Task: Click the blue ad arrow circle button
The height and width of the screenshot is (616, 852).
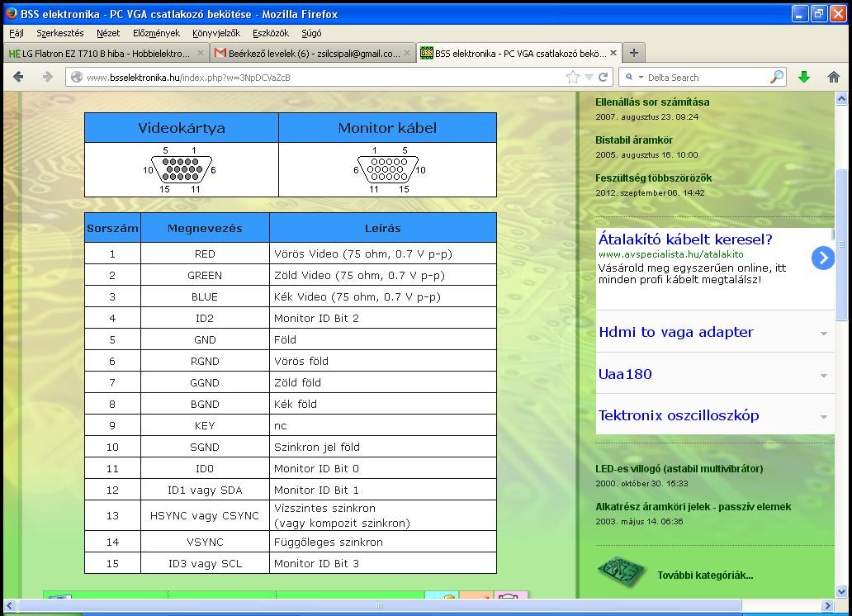Action: click(823, 258)
